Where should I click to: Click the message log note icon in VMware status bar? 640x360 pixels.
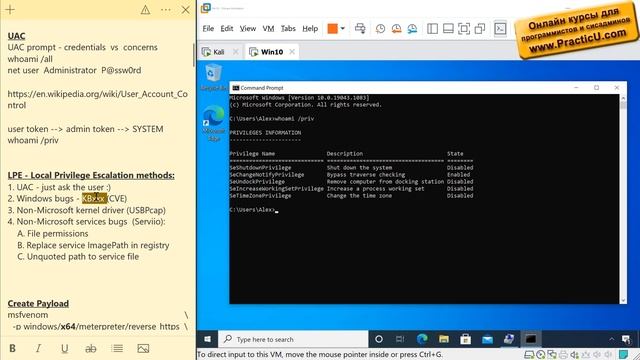pos(624,354)
